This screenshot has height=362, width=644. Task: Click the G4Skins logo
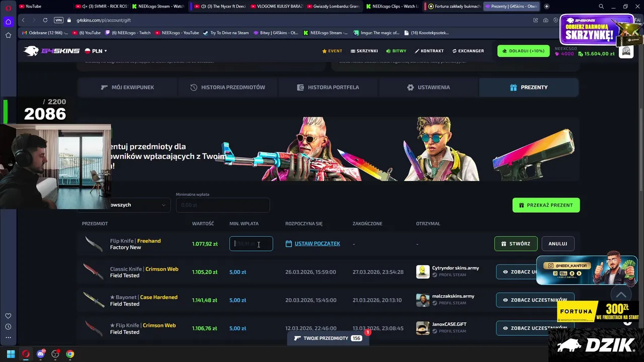point(51,51)
